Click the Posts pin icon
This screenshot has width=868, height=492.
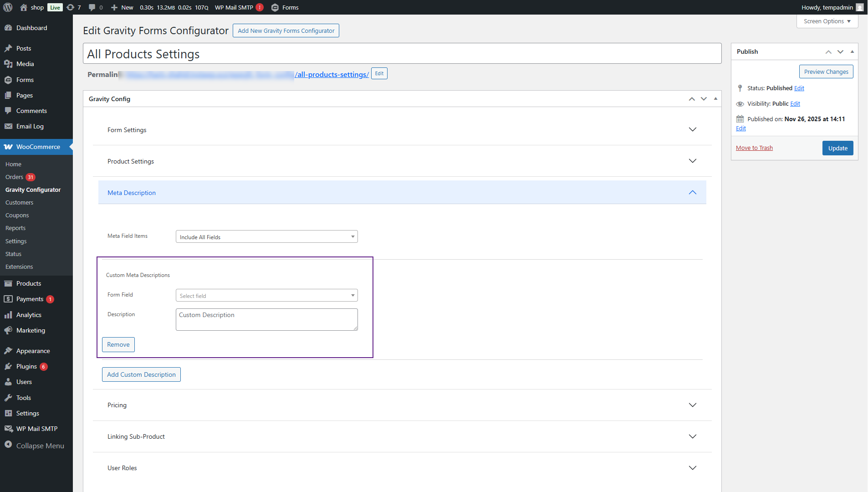pyautogui.click(x=8, y=48)
